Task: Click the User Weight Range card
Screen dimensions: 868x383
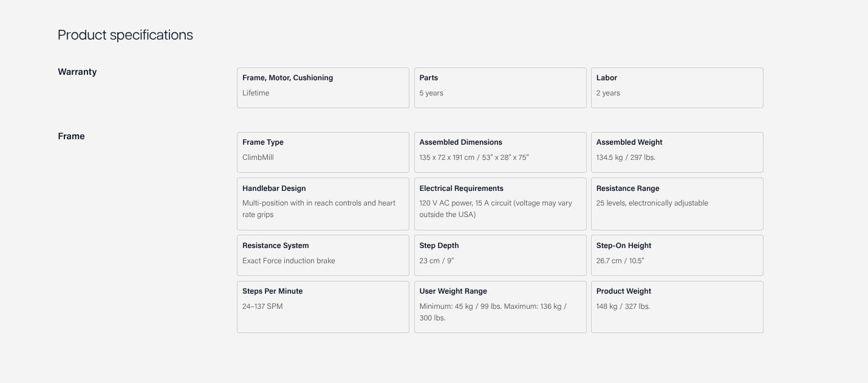Action: pyautogui.click(x=500, y=306)
